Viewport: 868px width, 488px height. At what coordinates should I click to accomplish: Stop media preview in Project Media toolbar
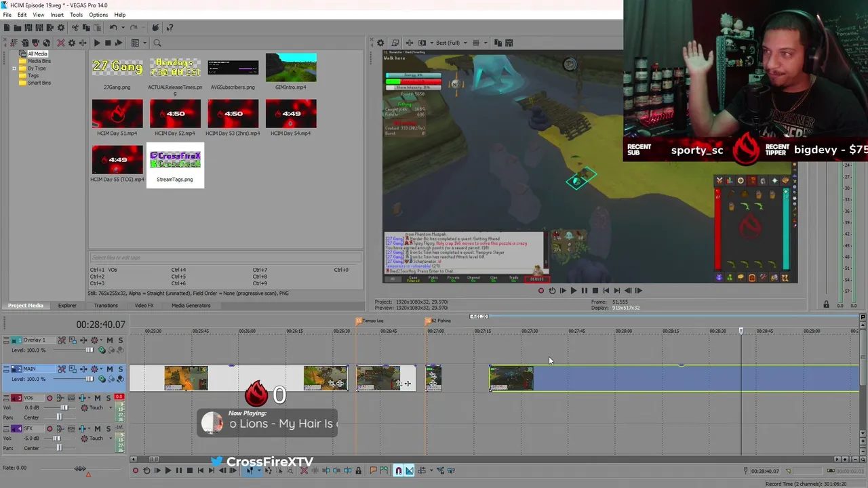(107, 43)
